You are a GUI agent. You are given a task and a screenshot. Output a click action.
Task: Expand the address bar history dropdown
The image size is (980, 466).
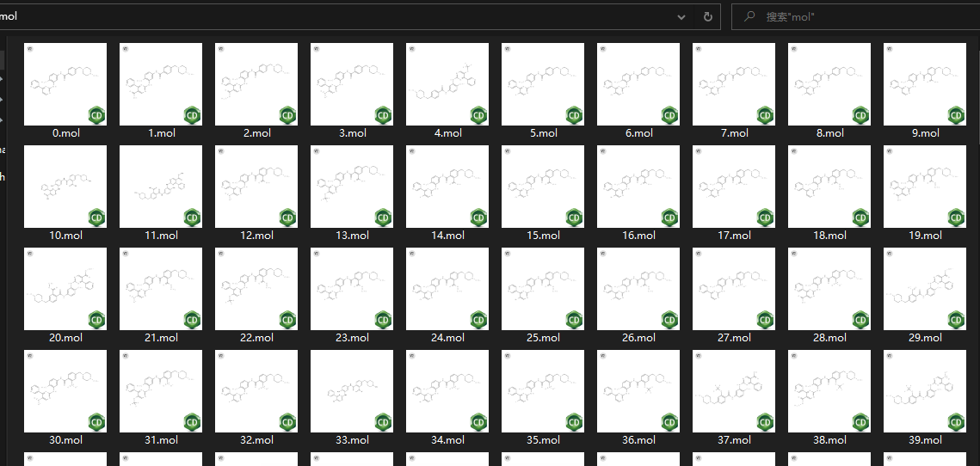click(681, 17)
